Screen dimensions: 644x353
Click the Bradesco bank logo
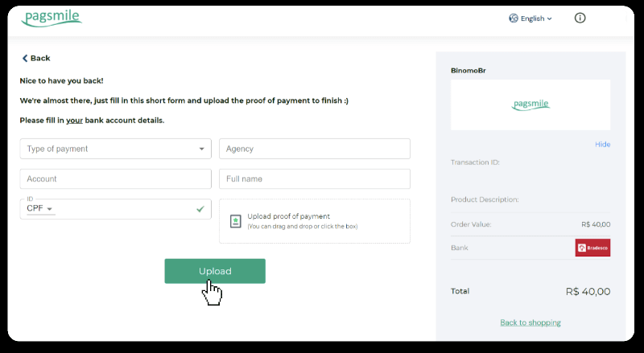coord(592,248)
